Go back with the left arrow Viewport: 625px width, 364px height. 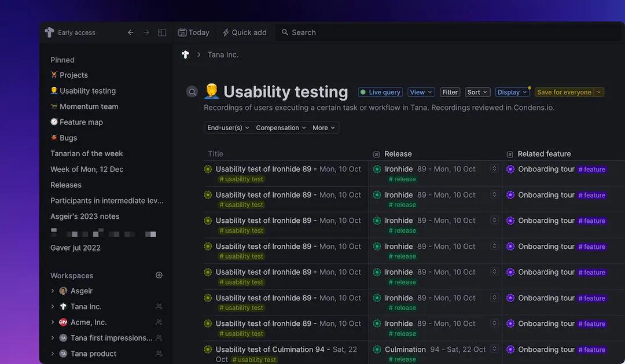130,32
